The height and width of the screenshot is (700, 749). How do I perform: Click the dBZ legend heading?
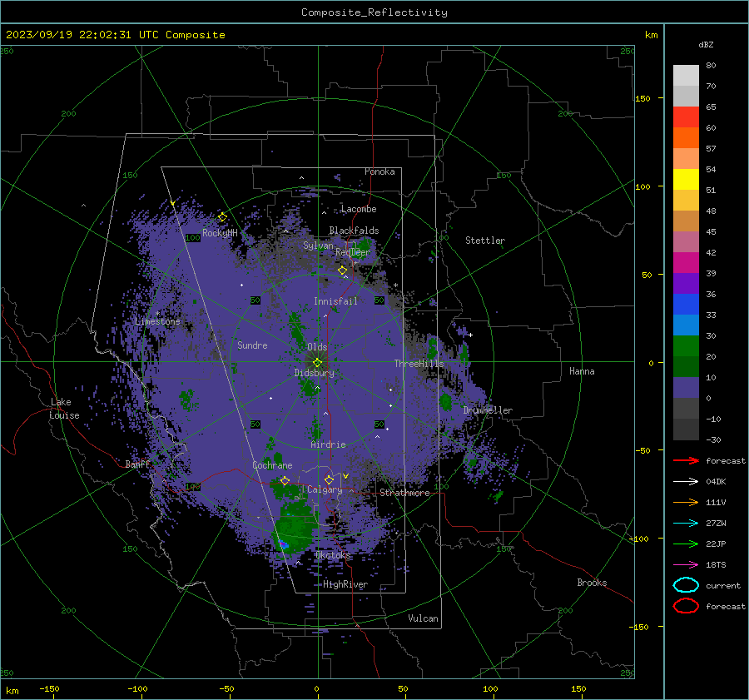(706, 44)
